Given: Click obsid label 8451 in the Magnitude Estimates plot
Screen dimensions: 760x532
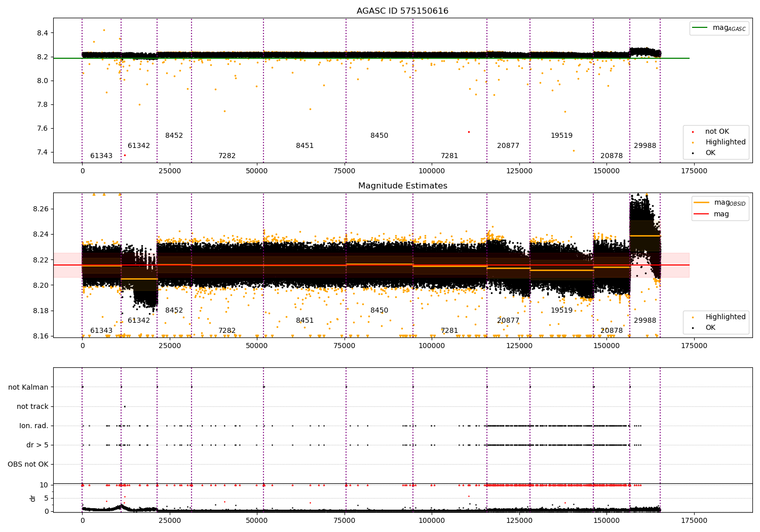Looking at the screenshot, I should (x=305, y=321).
